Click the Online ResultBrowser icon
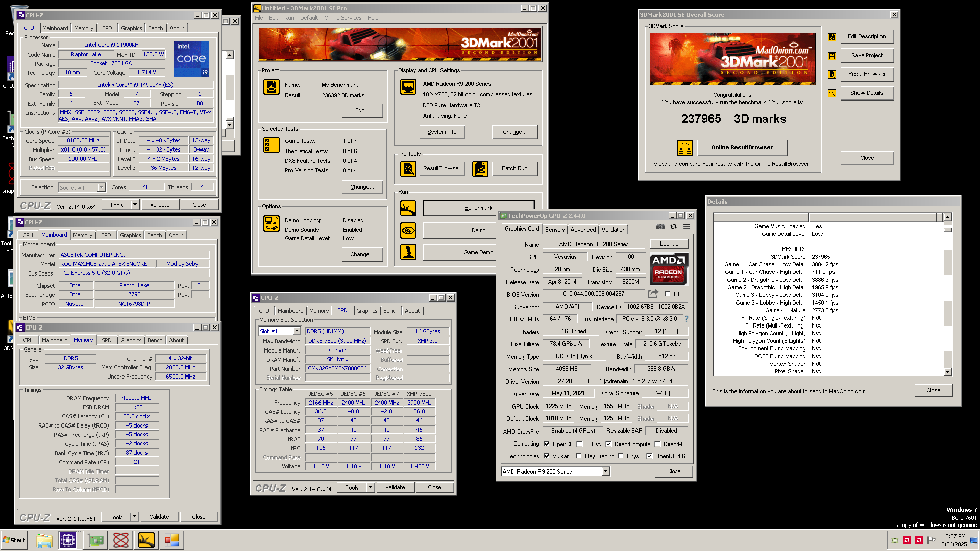 click(x=685, y=148)
